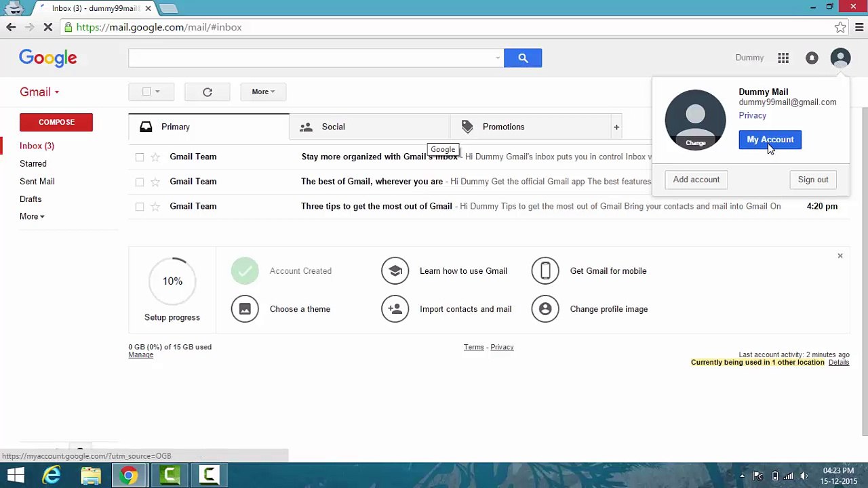The width and height of the screenshot is (868, 488).
Task: Open the footer Privacy link
Action: (x=502, y=347)
